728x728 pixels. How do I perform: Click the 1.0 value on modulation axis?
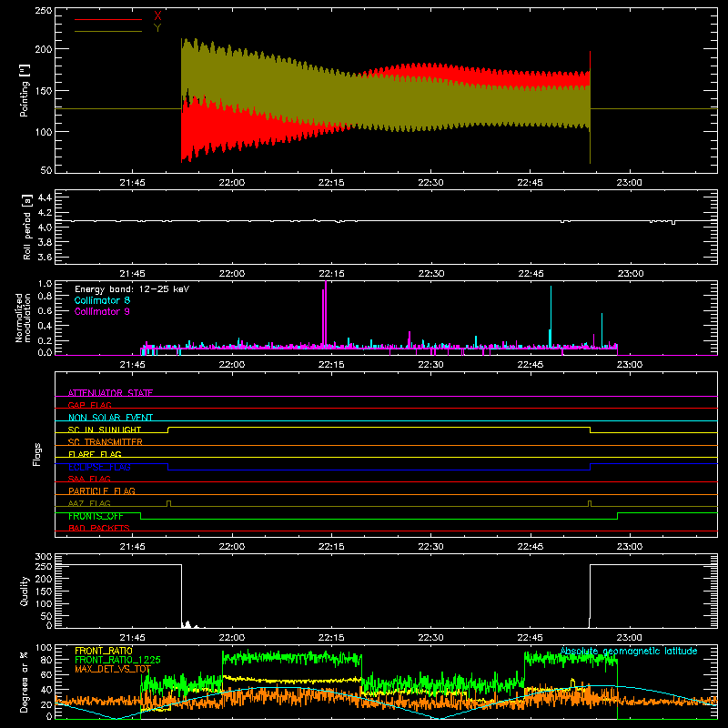pyautogui.click(x=45, y=284)
